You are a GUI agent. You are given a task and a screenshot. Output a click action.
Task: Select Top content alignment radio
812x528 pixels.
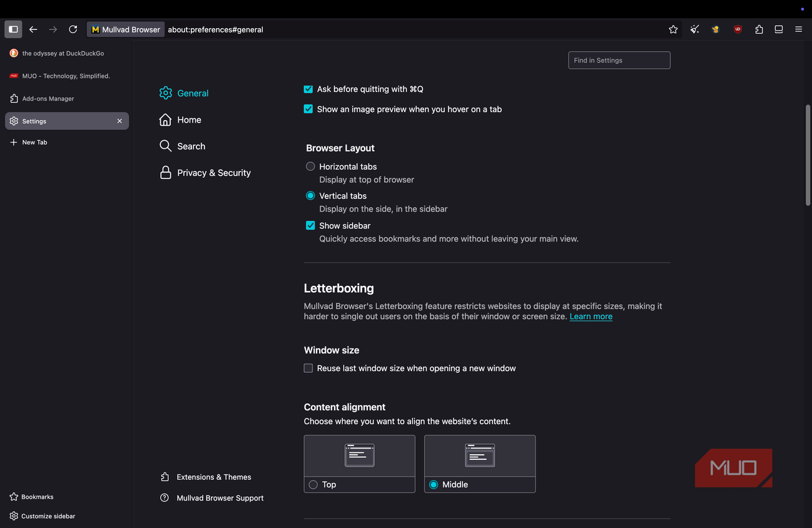click(313, 485)
